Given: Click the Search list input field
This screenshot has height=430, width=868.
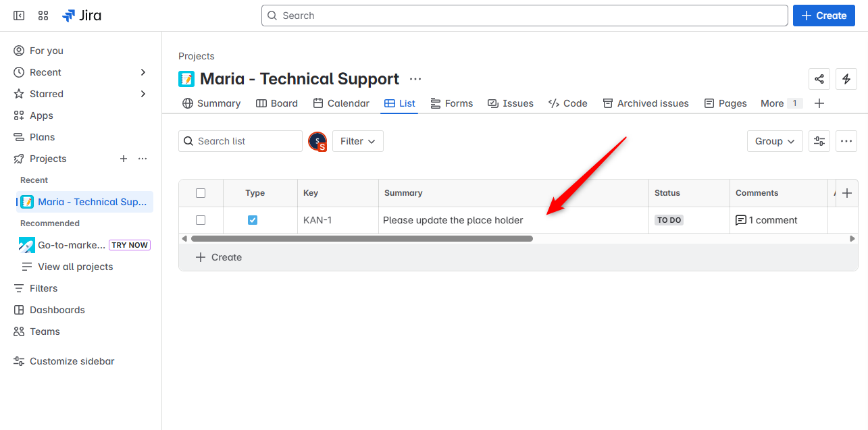Looking at the screenshot, I should point(240,141).
